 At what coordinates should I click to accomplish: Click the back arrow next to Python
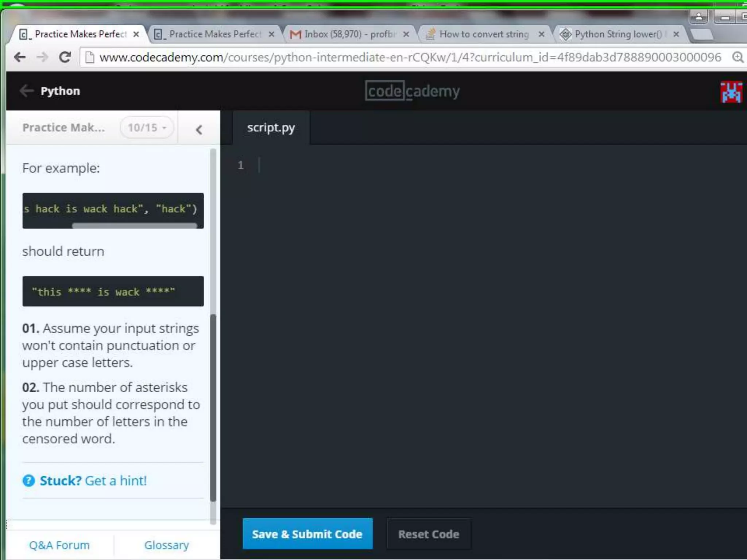[x=27, y=90]
